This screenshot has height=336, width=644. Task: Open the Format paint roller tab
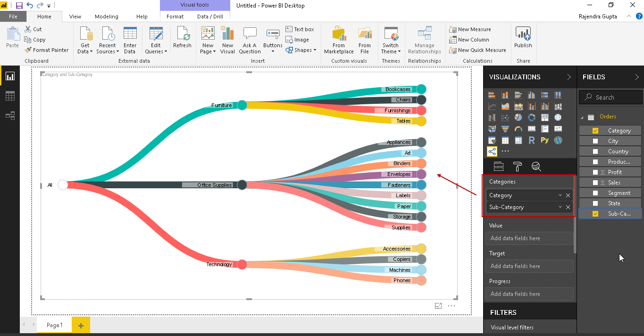click(x=518, y=166)
